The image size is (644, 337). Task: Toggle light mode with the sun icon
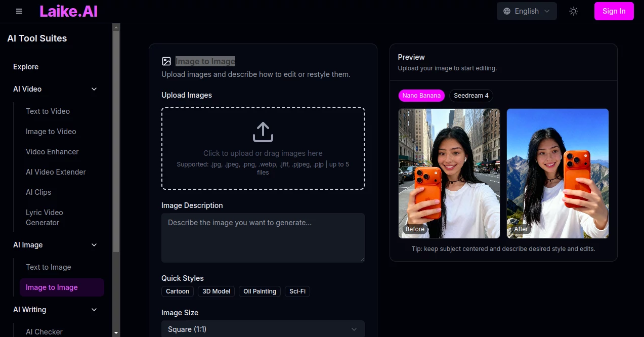(x=573, y=11)
